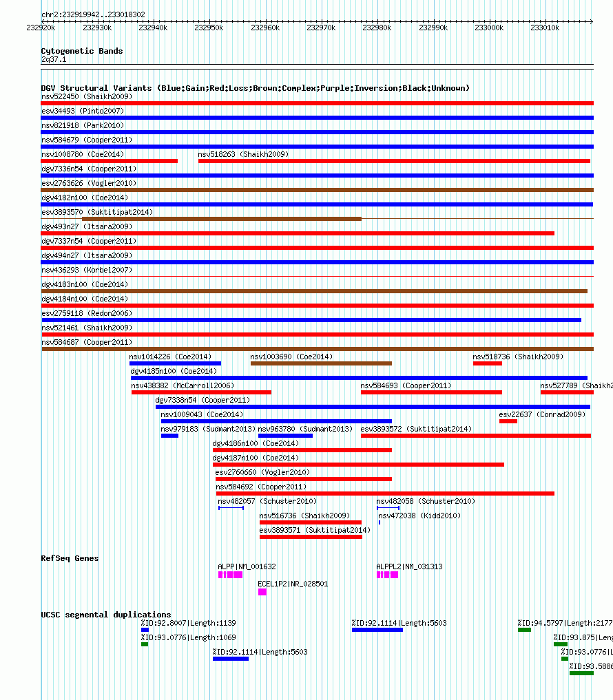The height and width of the screenshot is (700, 613).
Task: Click the dgv4187n100 (Coe2014) label
Action: 256,458
